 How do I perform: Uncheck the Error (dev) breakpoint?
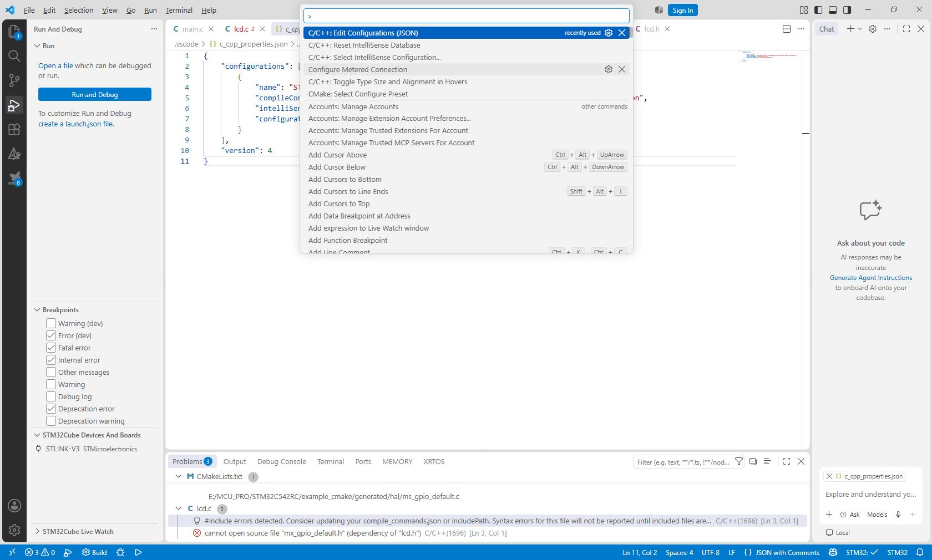click(51, 335)
